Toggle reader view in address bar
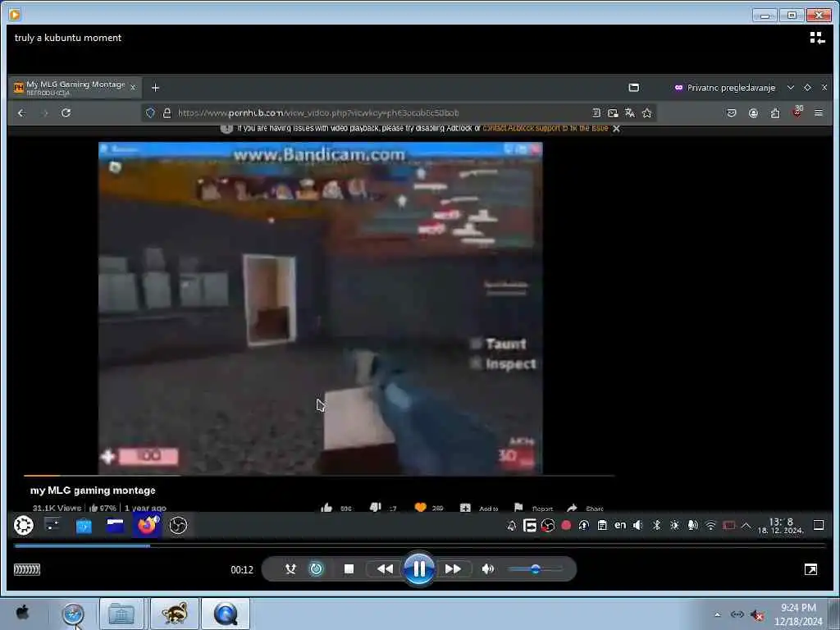The width and height of the screenshot is (840, 630). coord(596,113)
